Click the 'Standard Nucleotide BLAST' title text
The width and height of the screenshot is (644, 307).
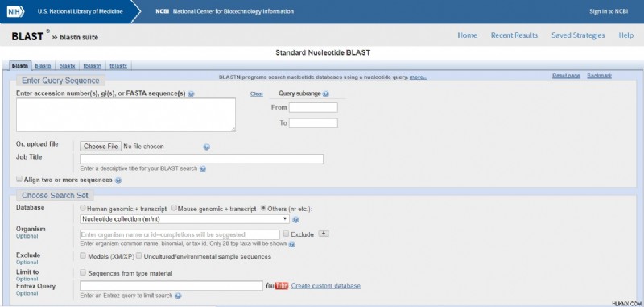click(x=323, y=53)
